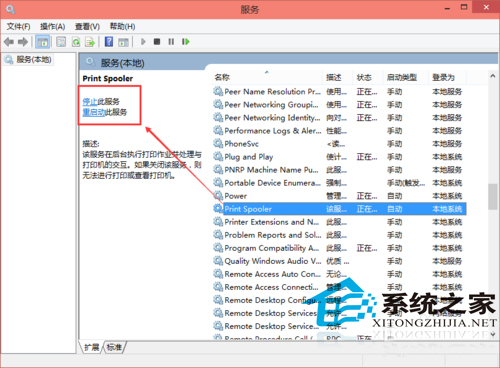Screen dimensions: 500x368
Task: Select Remote Desktop Configuration service
Action: [340, 300]
